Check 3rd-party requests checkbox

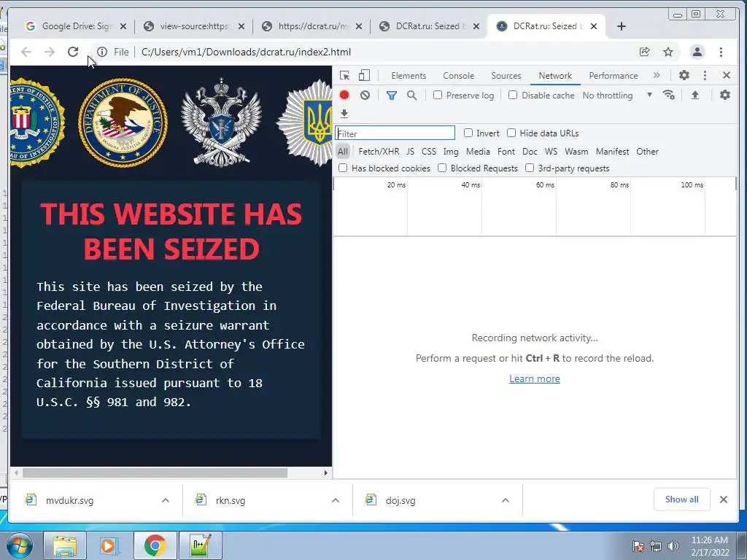tap(530, 168)
